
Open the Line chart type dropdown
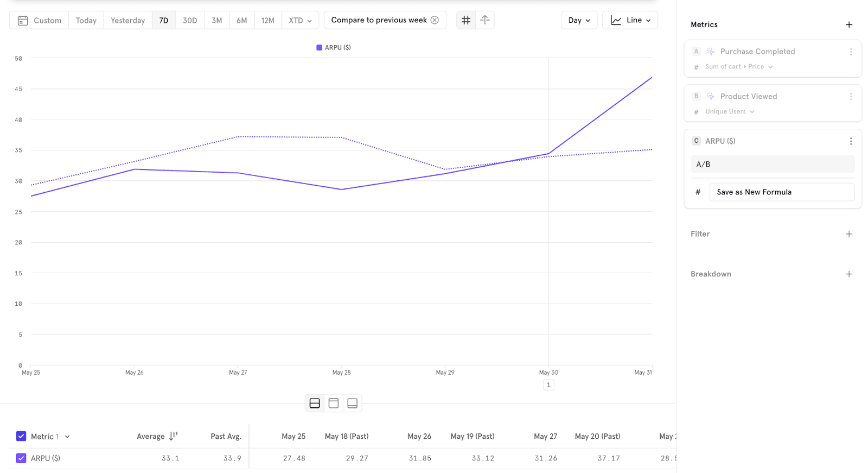pyautogui.click(x=630, y=20)
